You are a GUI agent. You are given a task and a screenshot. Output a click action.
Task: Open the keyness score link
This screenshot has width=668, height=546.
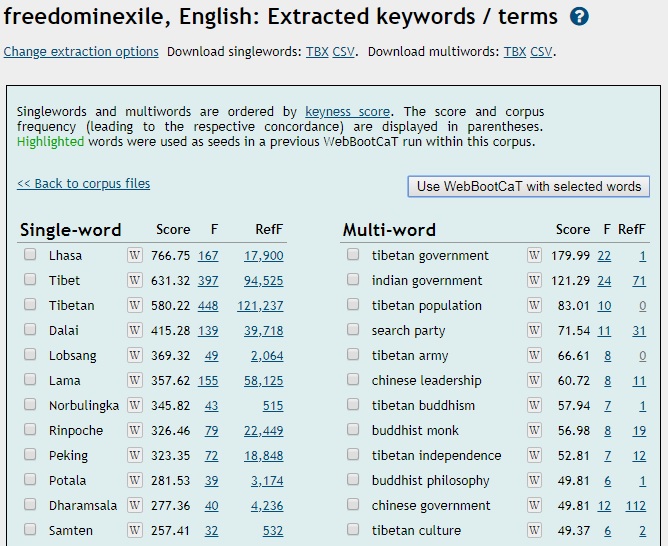(348, 112)
